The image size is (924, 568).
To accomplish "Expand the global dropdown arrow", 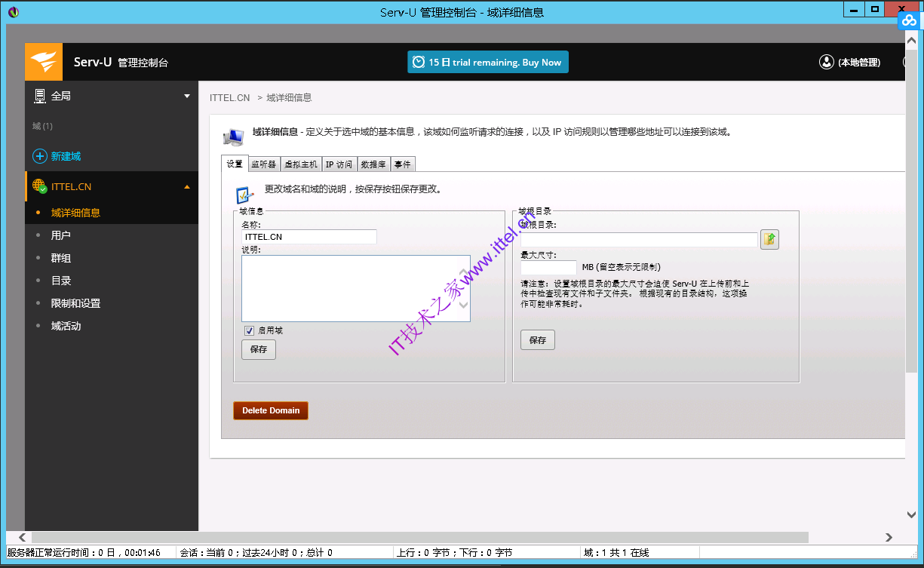I will coord(187,97).
